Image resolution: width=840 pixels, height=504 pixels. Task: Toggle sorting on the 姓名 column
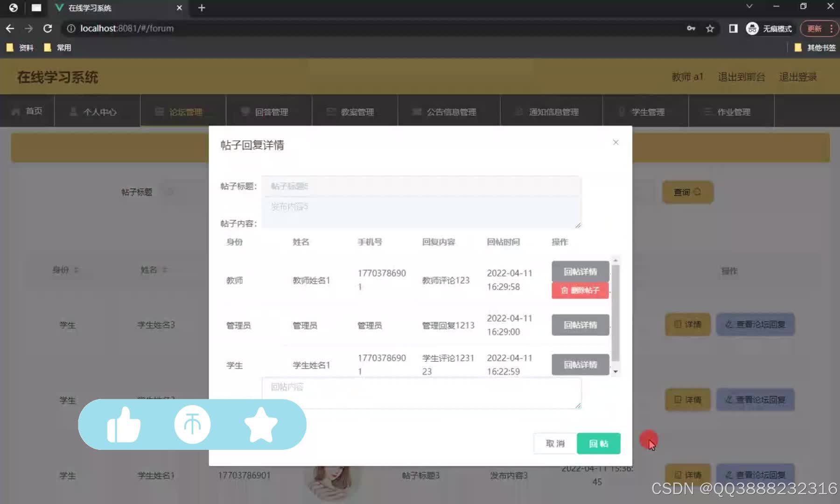pyautogui.click(x=164, y=270)
